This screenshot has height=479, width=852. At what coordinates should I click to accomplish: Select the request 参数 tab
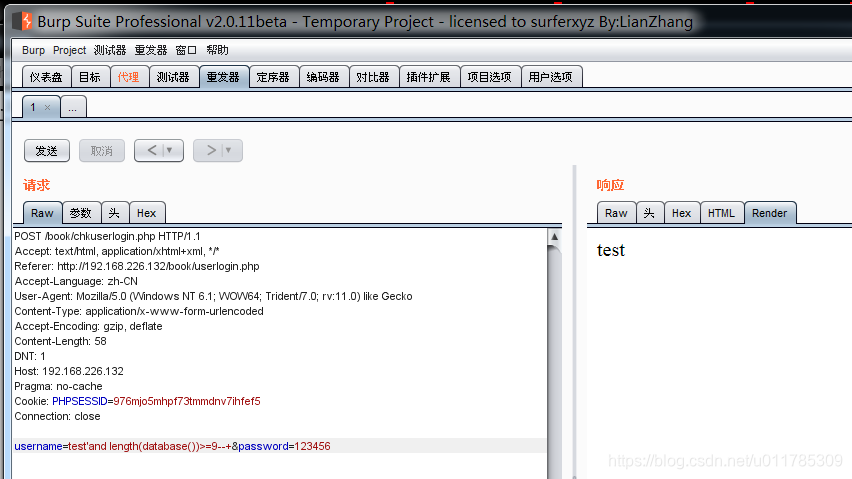click(x=81, y=213)
